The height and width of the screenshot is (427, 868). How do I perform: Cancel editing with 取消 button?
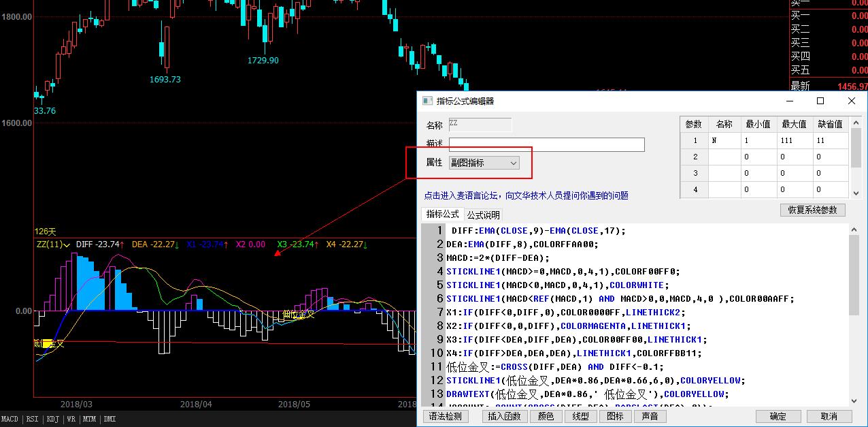point(829,416)
